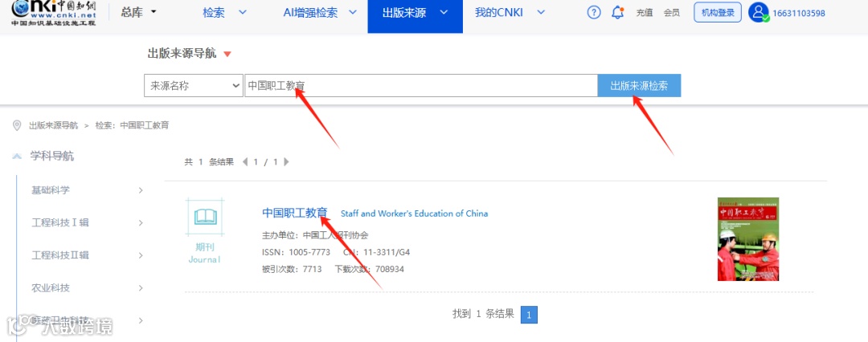
Task: Go to previous results page arrow
Action: coord(244,162)
